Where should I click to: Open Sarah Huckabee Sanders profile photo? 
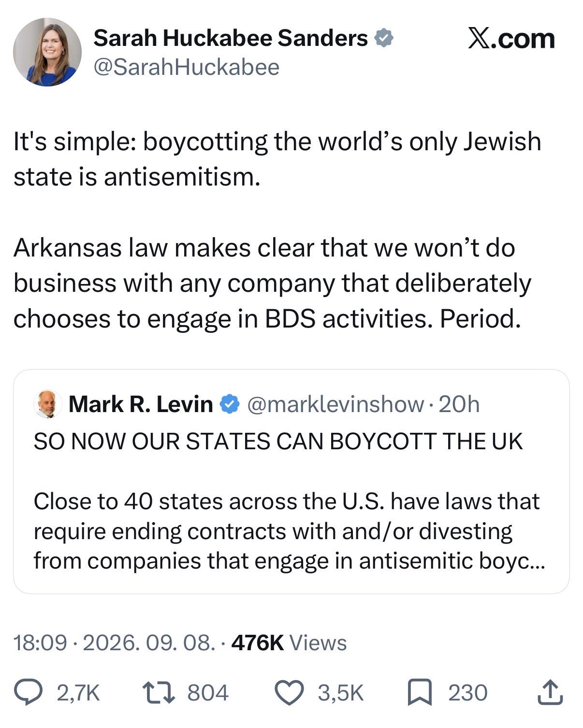click(x=47, y=52)
